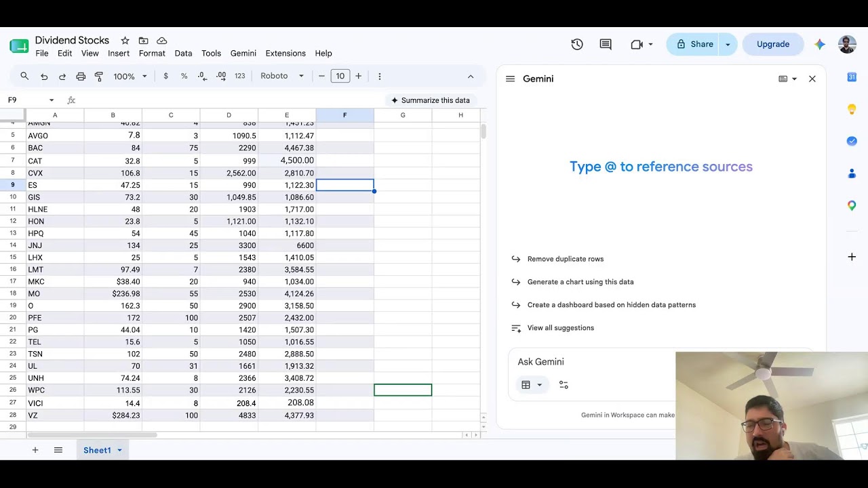Open the Gemini sparkle icon in header

(820, 44)
